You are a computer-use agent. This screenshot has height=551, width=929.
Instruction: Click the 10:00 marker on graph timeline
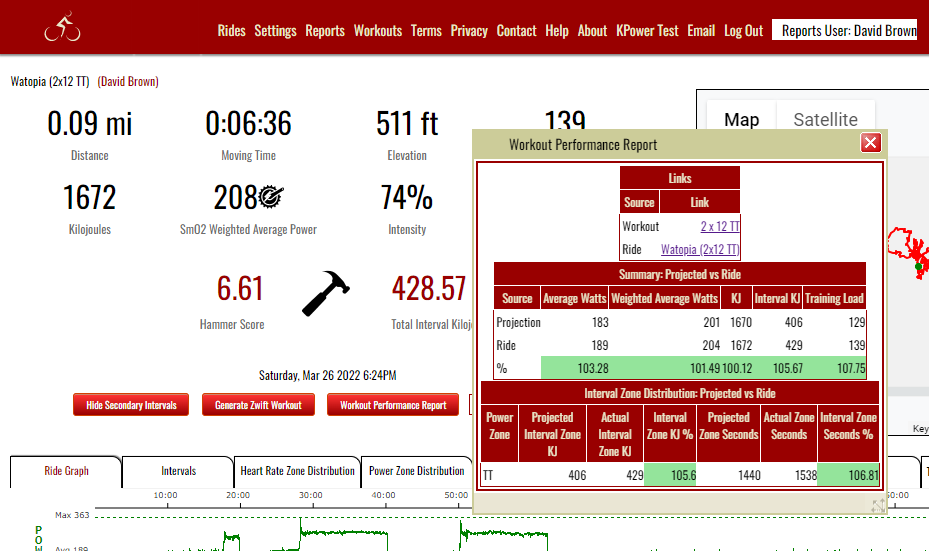tap(165, 495)
